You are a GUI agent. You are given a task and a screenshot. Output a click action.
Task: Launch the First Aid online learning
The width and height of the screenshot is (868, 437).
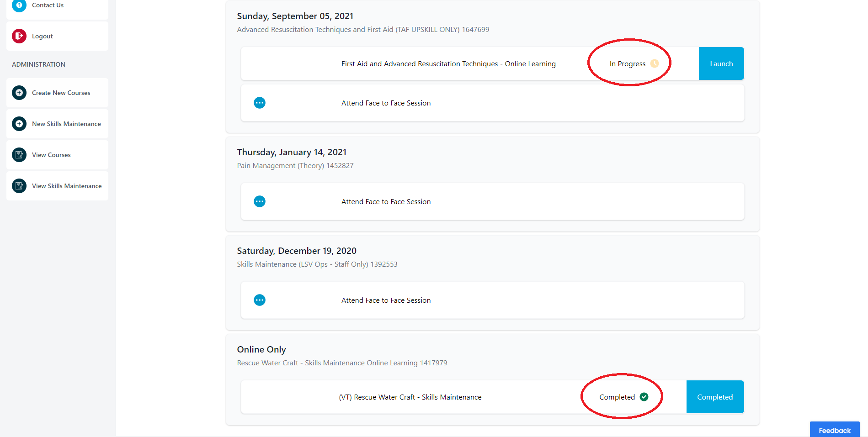click(x=721, y=63)
